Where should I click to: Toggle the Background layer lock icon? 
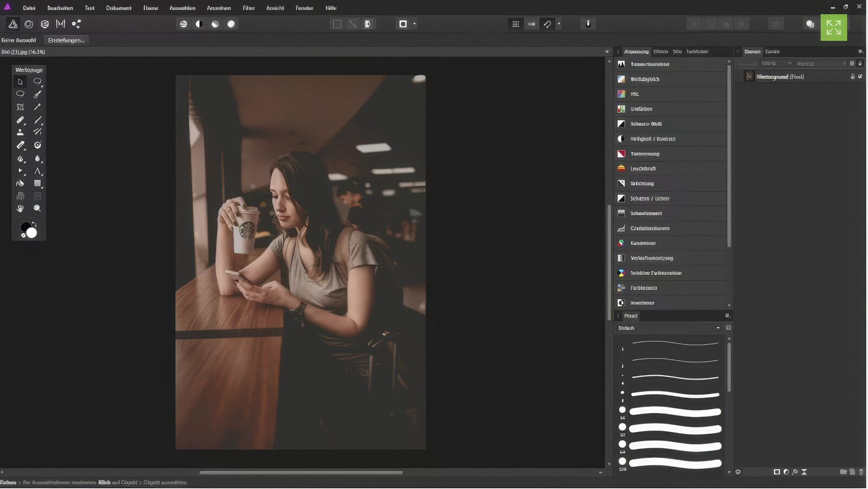(x=852, y=76)
